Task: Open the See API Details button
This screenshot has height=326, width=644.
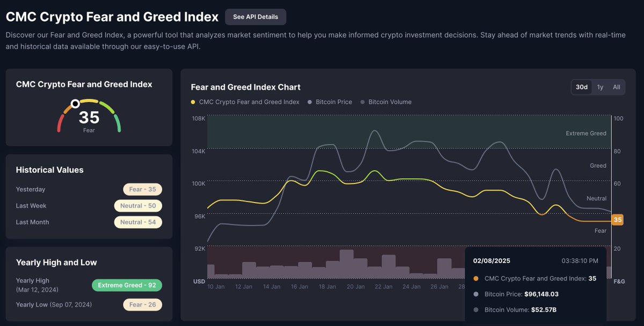Action: [255, 17]
